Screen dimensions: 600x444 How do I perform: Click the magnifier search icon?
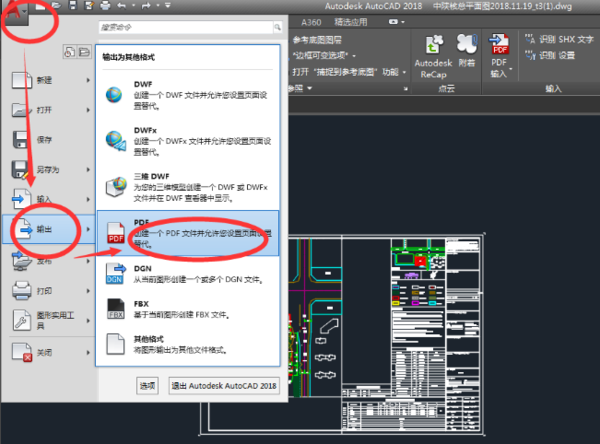pyautogui.click(x=277, y=27)
